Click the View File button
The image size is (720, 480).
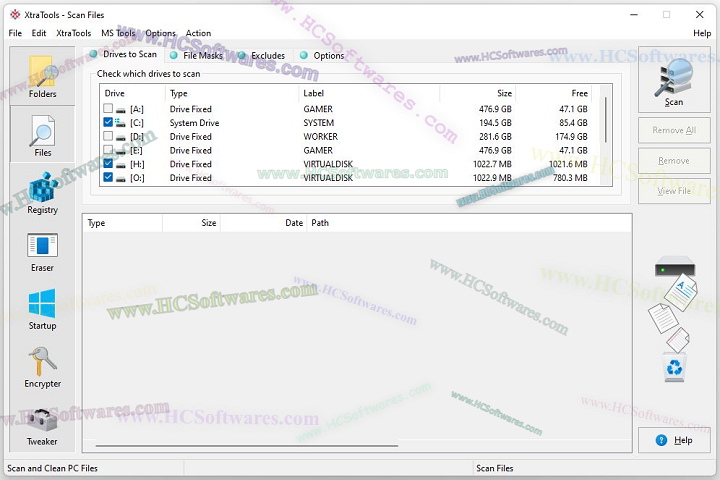point(674,191)
